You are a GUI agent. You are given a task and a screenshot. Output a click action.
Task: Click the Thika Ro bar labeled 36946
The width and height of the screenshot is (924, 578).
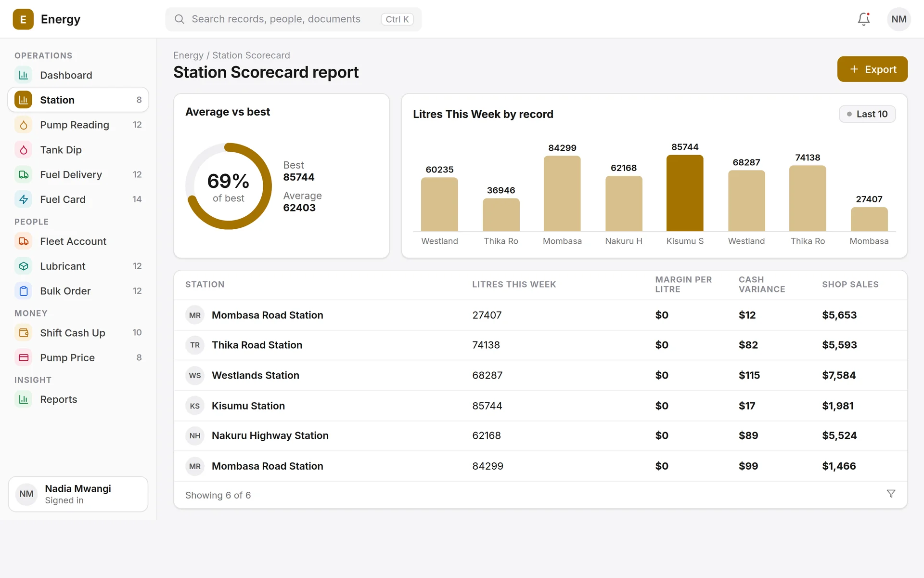click(x=501, y=215)
